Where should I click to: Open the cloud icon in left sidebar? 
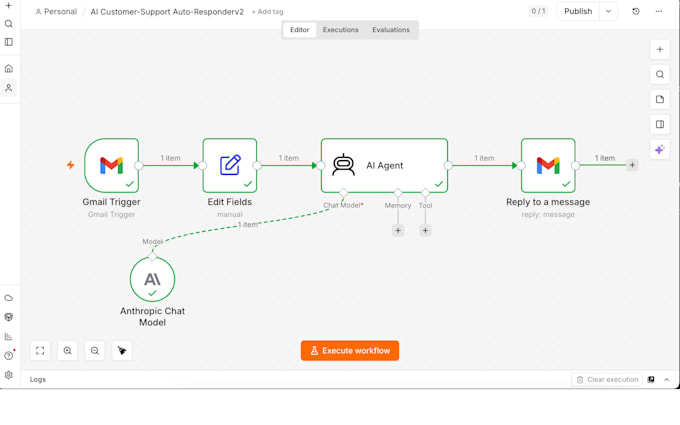point(8,298)
